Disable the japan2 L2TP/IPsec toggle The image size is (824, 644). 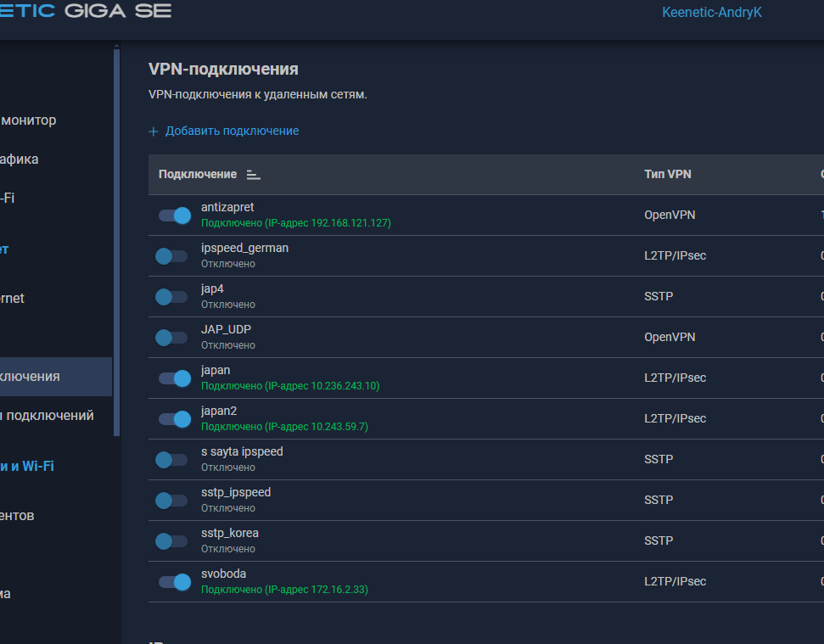173,419
